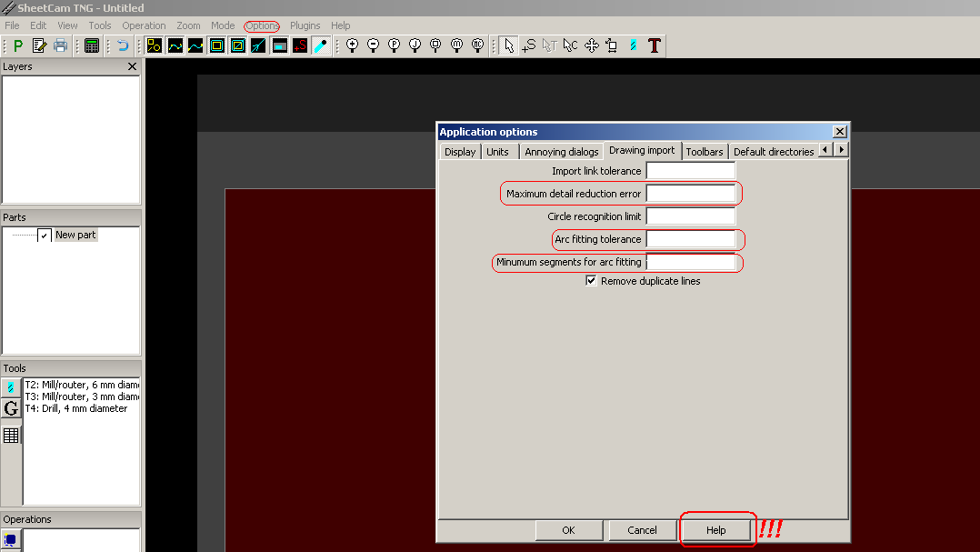Open the Help menu in menu bar
Screen dimensions: 980x552
pos(341,25)
